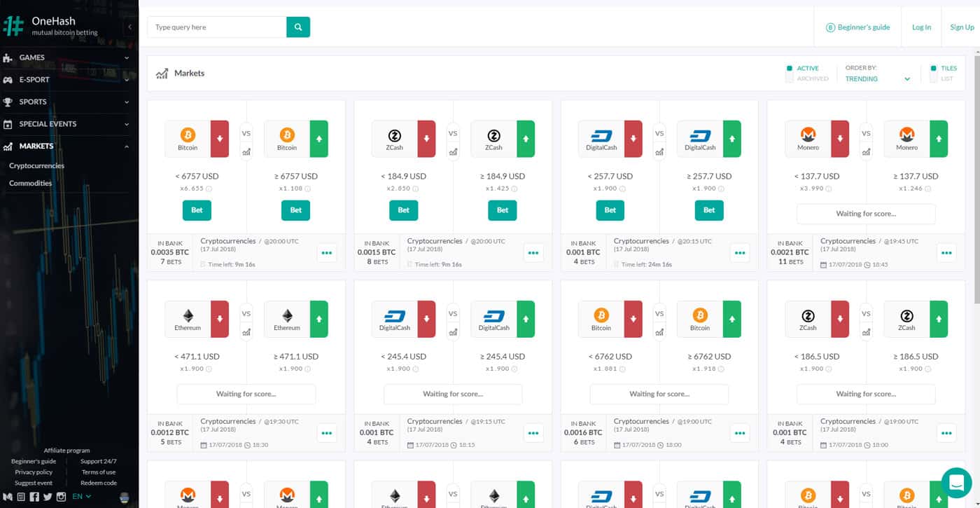
Task: Open the Commodities submenu item
Action: pos(30,183)
